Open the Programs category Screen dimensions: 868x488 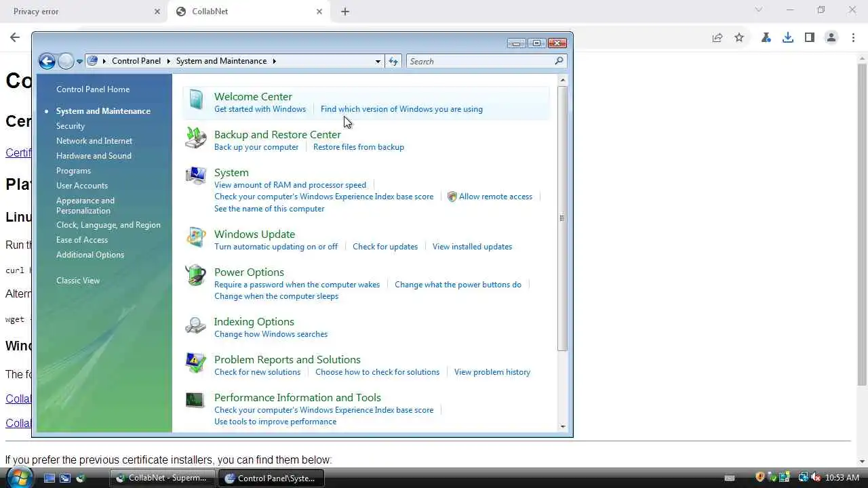(x=73, y=171)
